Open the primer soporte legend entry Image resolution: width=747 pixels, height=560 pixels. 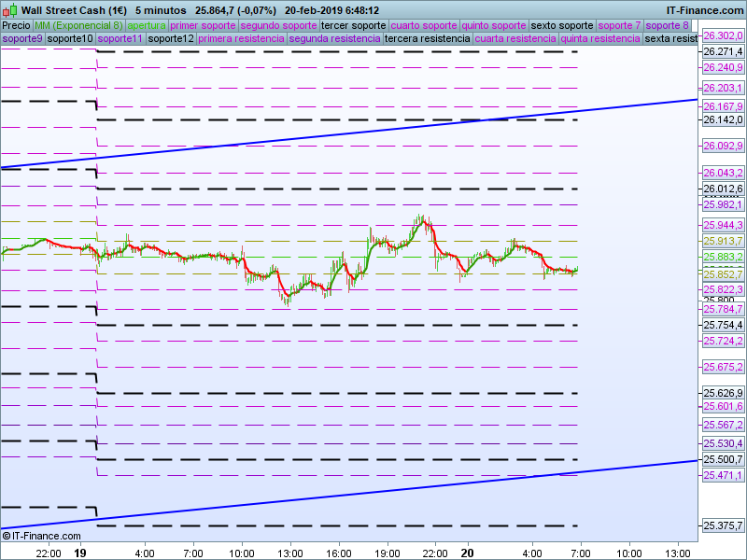click(204, 25)
